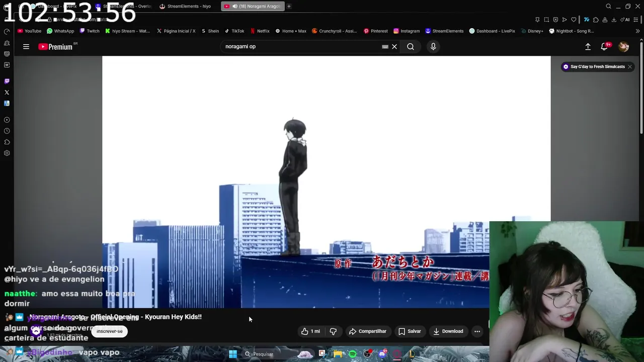
Task: Start voice search with microphone icon
Action: (433, 47)
